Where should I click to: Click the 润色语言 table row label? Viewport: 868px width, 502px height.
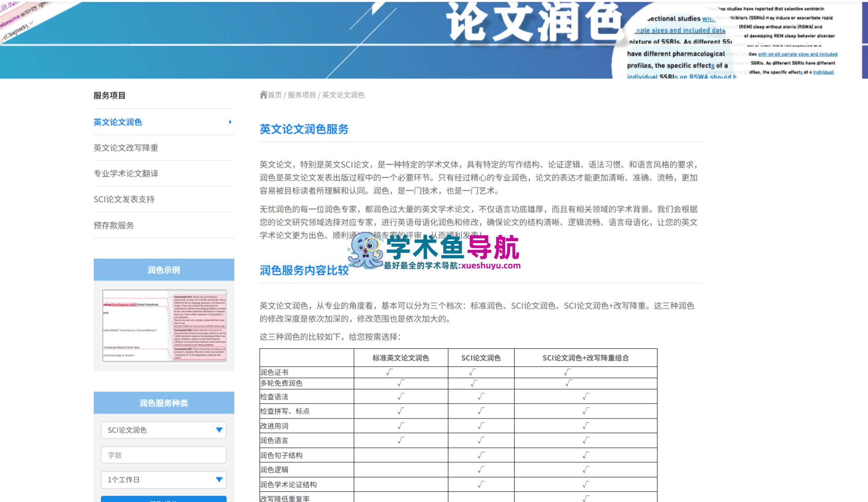274,440
